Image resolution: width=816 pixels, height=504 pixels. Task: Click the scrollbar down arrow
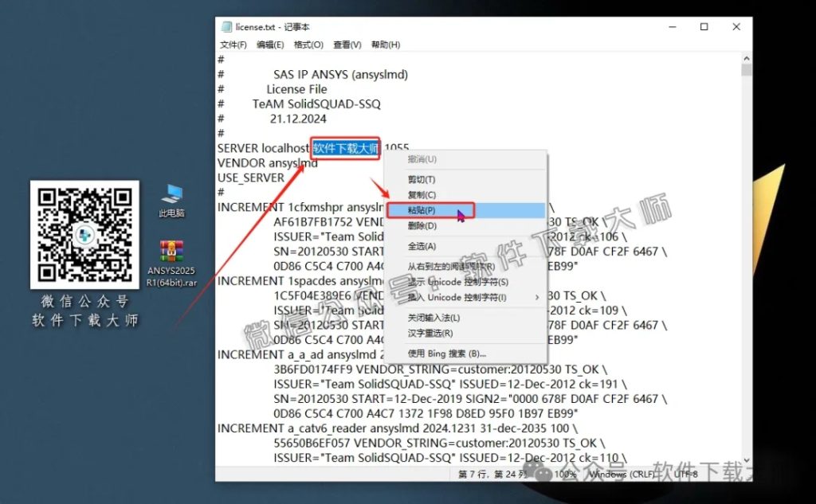[x=747, y=459]
